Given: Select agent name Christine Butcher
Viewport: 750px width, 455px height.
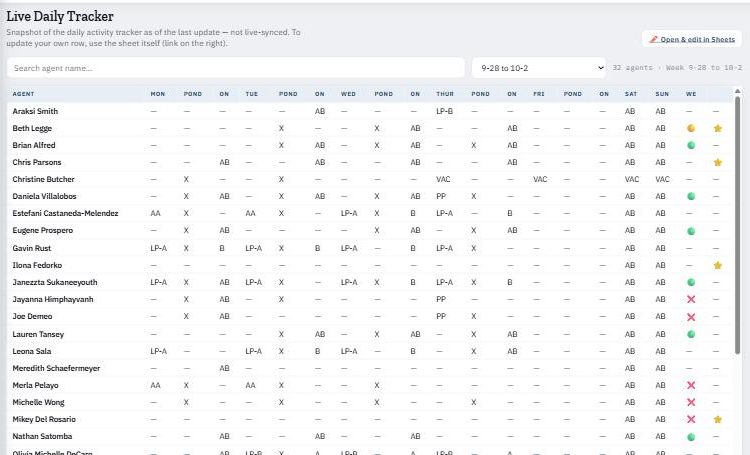Looking at the screenshot, I should point(44,179).
